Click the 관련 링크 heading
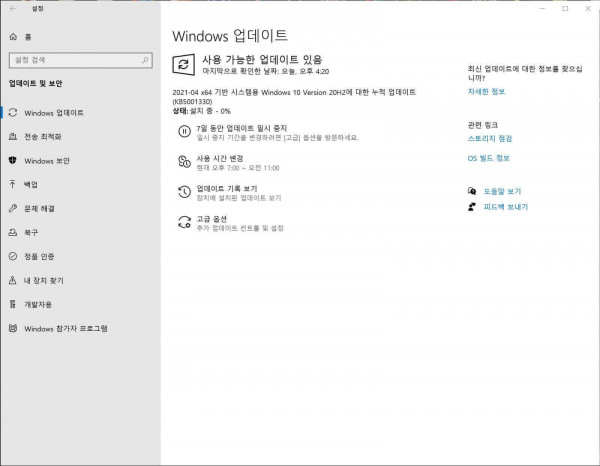The height and width of the screenshot is (466, 600). (483, 125)
